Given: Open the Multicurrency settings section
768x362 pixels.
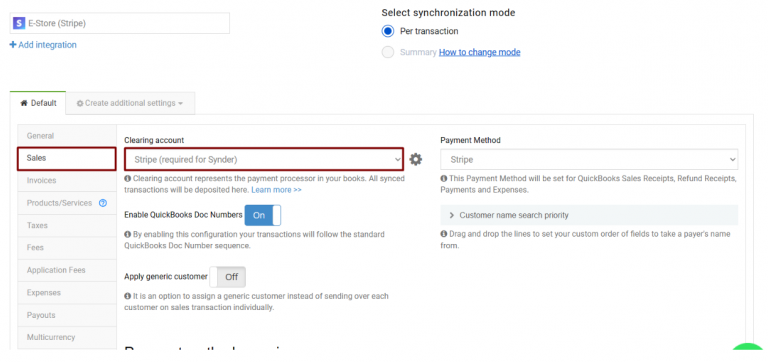Looking at the screenshot, I should [x=67, y=337].
